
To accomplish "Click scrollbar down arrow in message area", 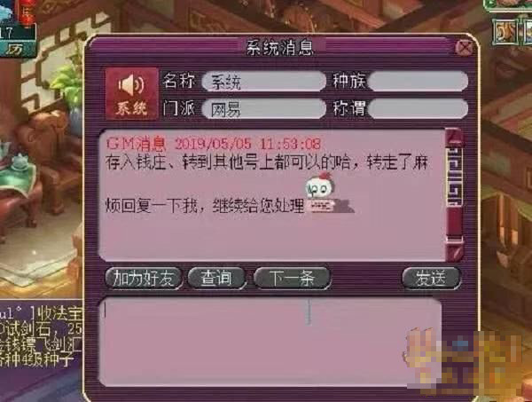I will click(x=454, y=252).
